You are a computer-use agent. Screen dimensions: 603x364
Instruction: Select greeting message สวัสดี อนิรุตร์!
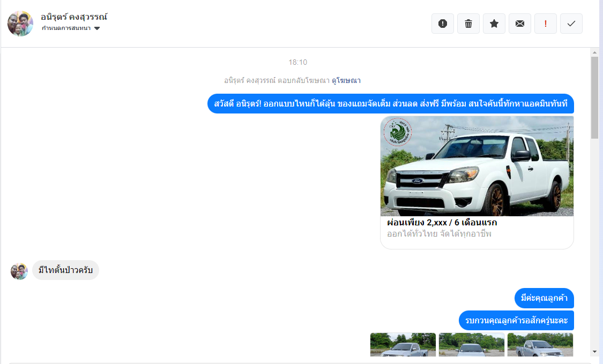tap(390, 104)
